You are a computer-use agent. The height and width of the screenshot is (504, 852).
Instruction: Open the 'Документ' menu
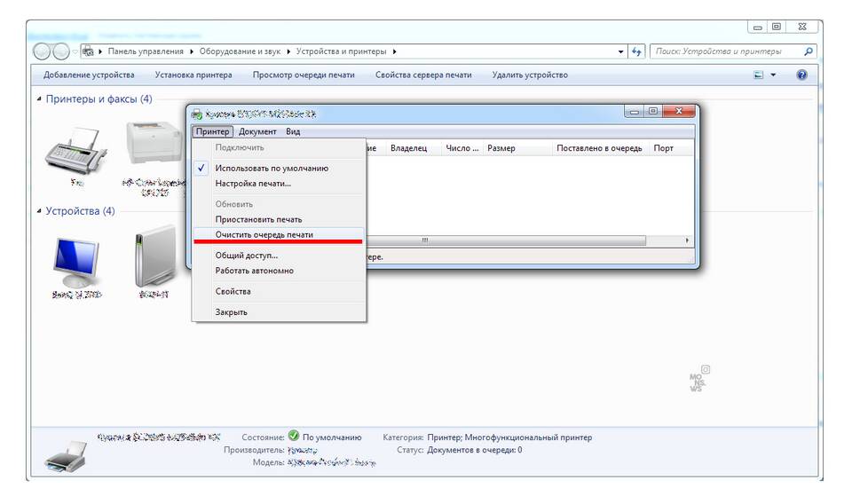tap(257, 131)
